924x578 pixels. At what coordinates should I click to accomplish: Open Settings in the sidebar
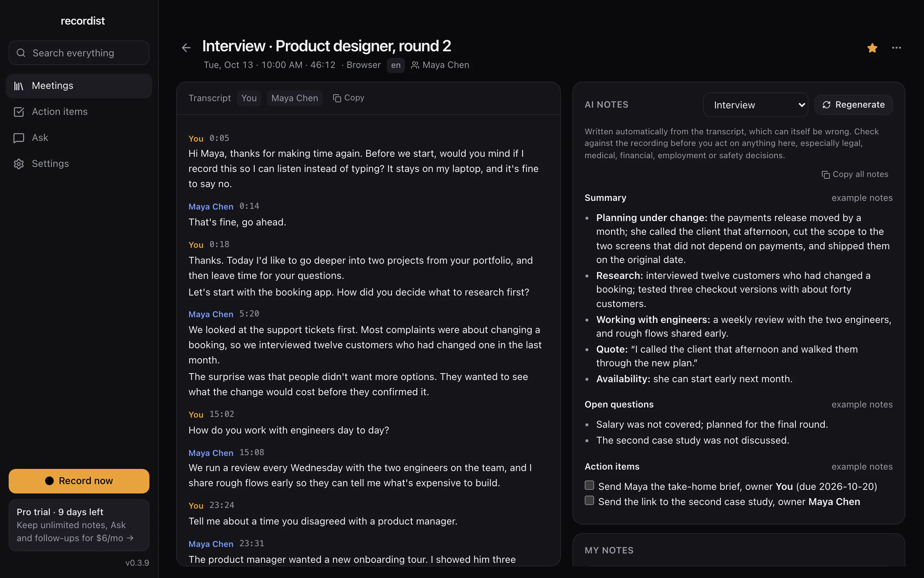coord(79,164)
